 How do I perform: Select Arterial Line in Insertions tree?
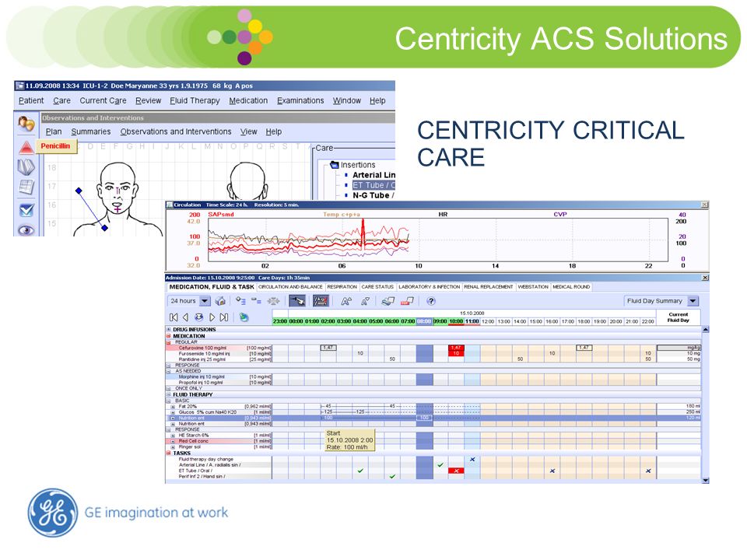pos(373,175)
